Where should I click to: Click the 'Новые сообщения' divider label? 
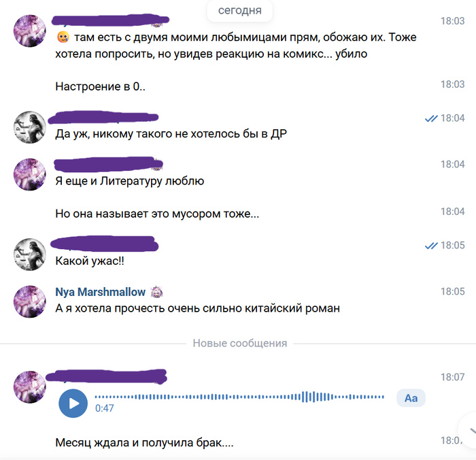[x=240, y=344]
